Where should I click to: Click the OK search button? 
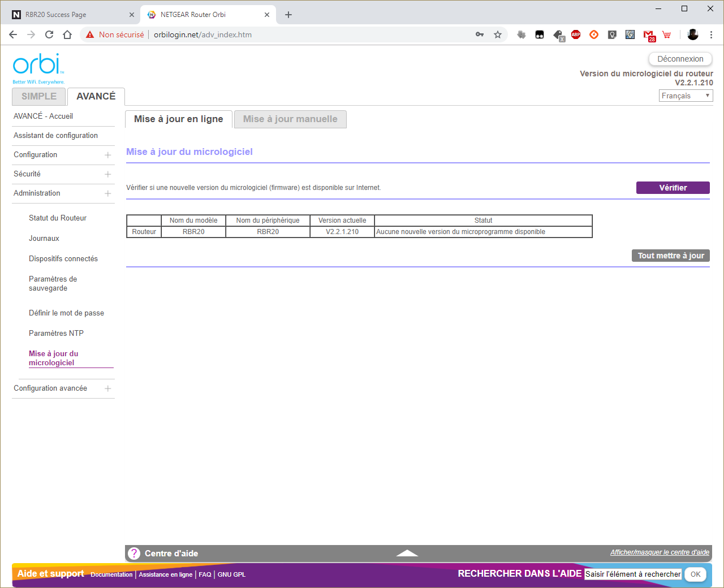[696, 574]
